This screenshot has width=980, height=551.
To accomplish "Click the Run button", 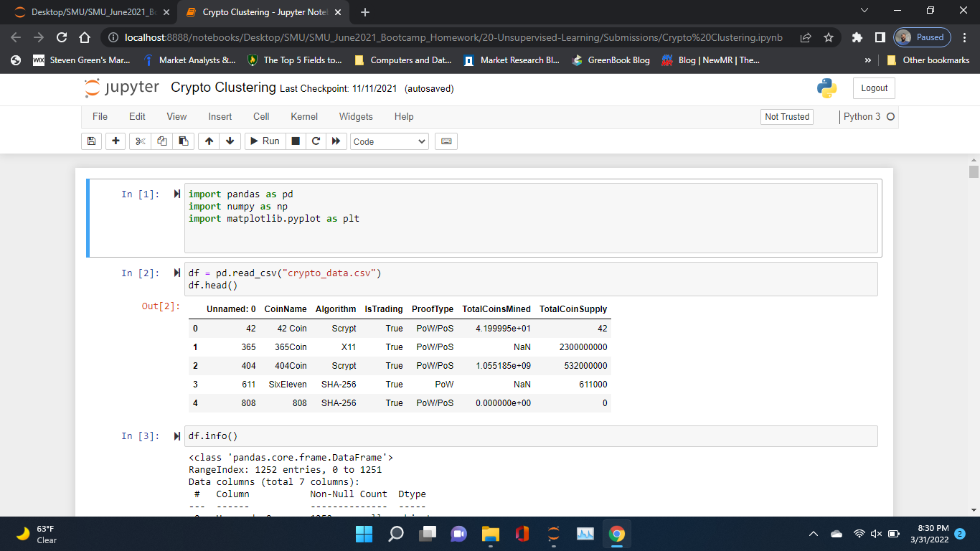I will (x=265, y=141).
